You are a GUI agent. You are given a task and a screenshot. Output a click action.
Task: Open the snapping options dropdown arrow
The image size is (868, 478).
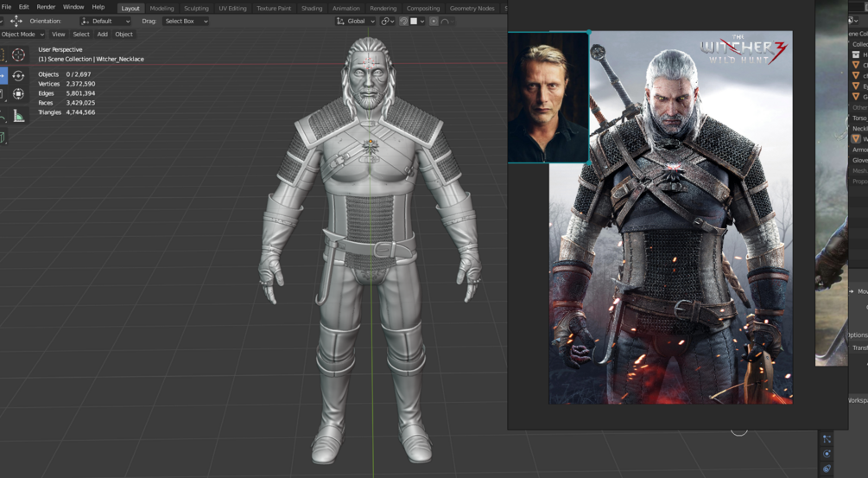pos(421,21)
